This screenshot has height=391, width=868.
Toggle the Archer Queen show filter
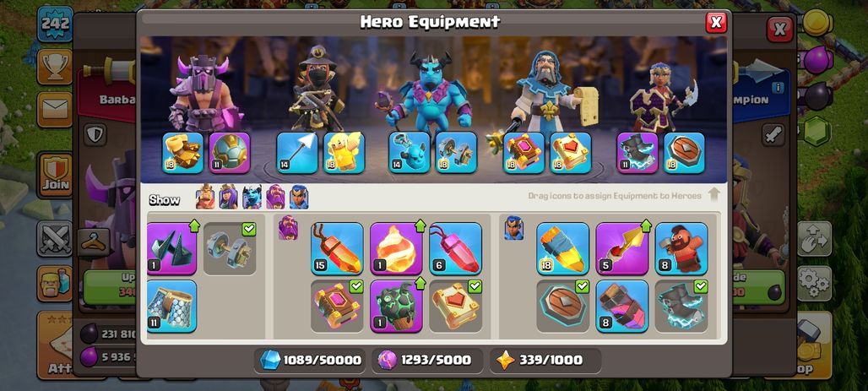(x=228, y=197)
